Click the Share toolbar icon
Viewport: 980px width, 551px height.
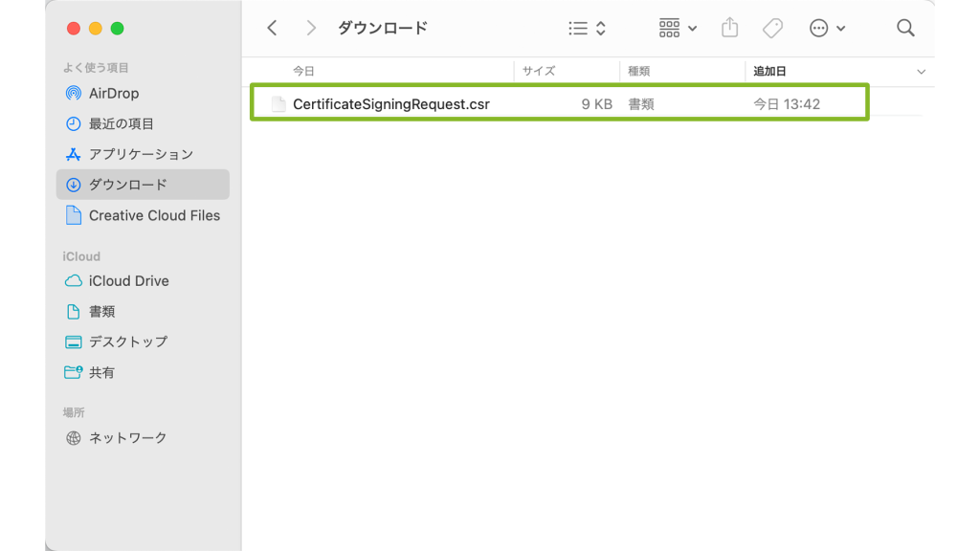click(x=730, y=28)
